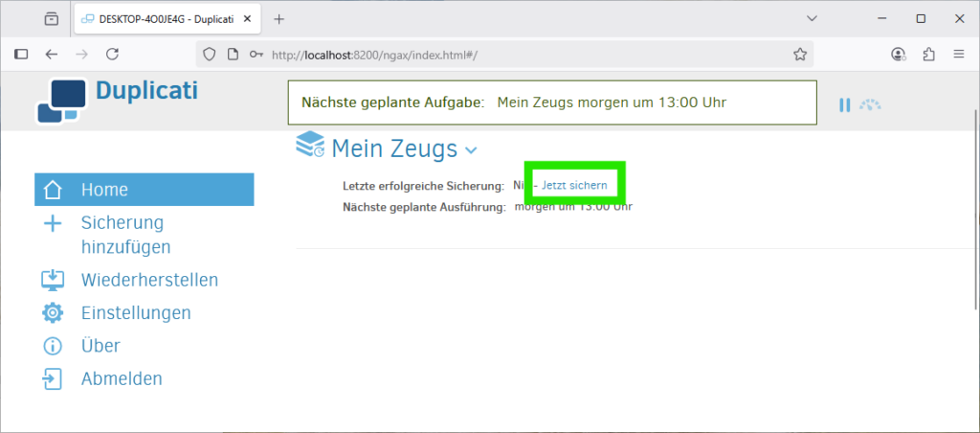Click the Einstellungen gear icon
This screenshot has height=433, width=980.
pyautogui.click(x=54, y=313)
